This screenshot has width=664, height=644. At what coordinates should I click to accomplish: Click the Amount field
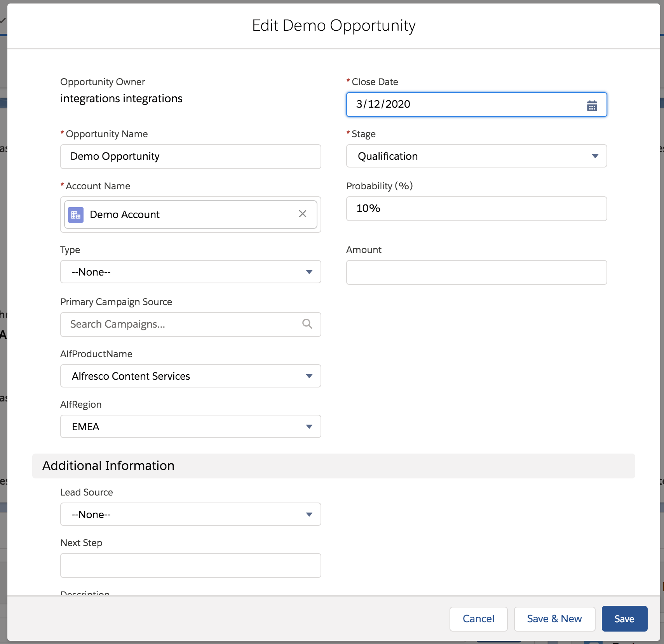pyautogui.click(x=476, y=272)
